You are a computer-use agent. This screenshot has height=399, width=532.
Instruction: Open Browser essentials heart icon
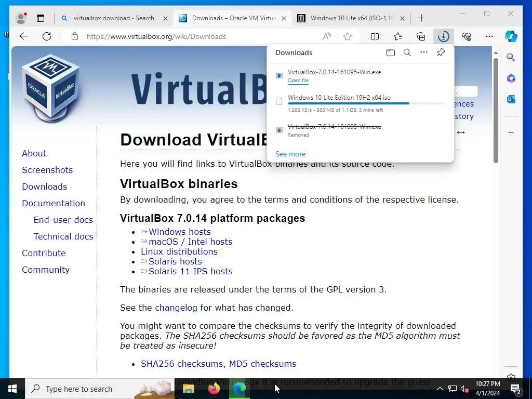click(467, 36)
